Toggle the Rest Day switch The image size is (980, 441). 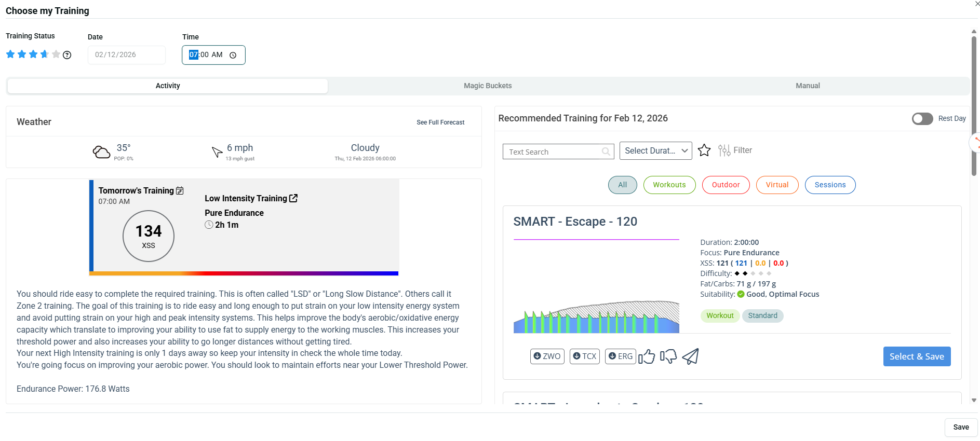click(922, 119)
